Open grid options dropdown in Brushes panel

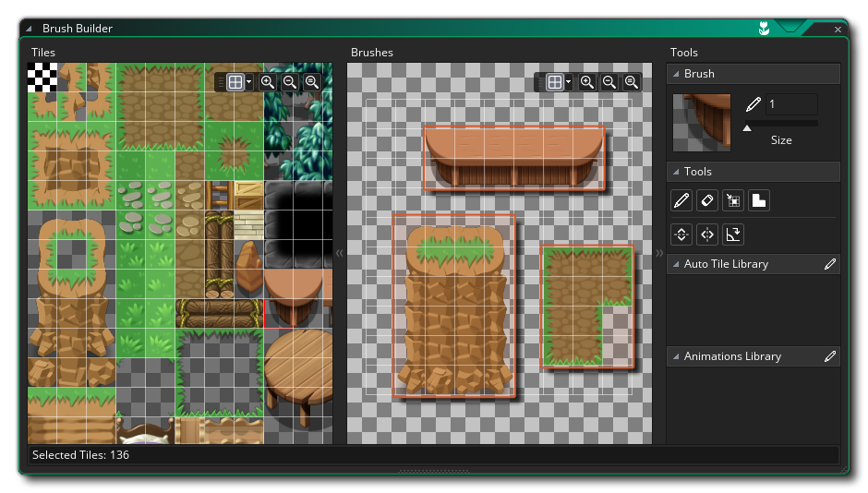569,82
